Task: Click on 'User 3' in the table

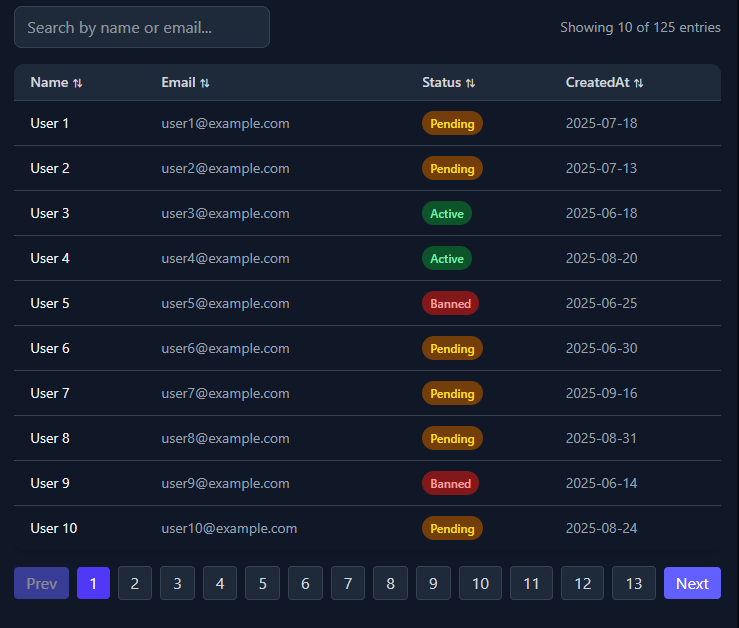Action: (50, 213)
